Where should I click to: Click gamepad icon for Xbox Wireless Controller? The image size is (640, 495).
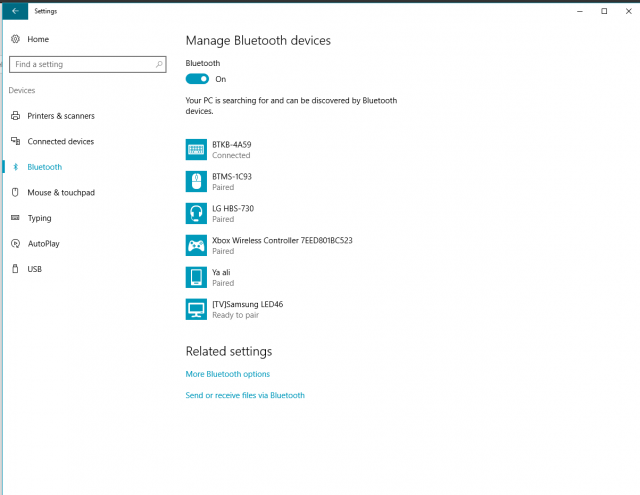pyautogui.click(x=196, y=245)
